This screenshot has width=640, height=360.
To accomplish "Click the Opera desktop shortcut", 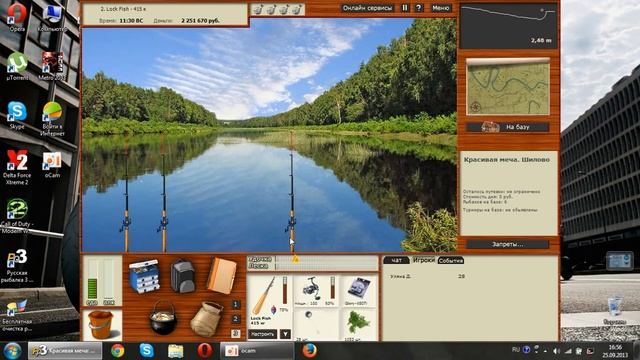I will coord(17,17).
